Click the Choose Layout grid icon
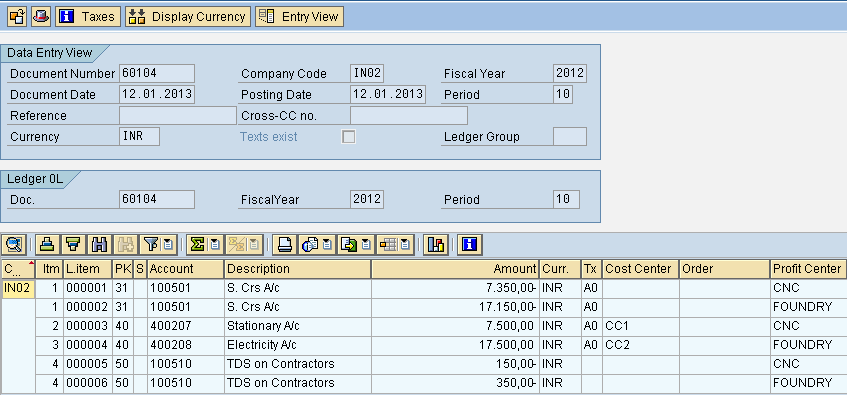This screenshot has height=395, width=847. coord(388,245)
